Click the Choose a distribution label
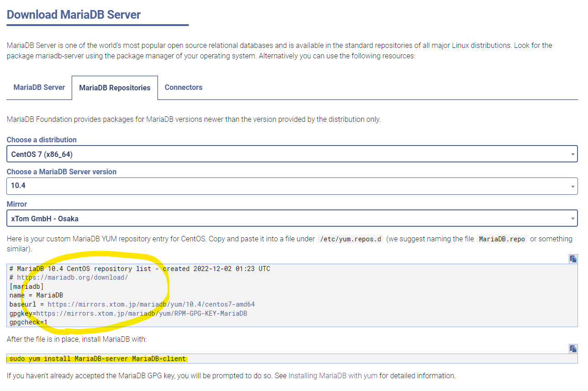Image resolution: width=588 pixels, height=391 pixels. coord(42,140)
